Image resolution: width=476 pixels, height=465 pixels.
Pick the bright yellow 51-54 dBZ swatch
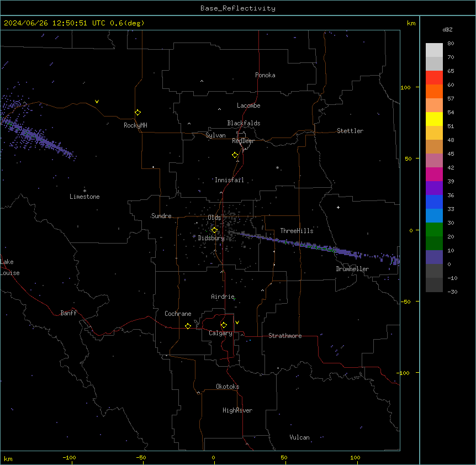point(434,119)
